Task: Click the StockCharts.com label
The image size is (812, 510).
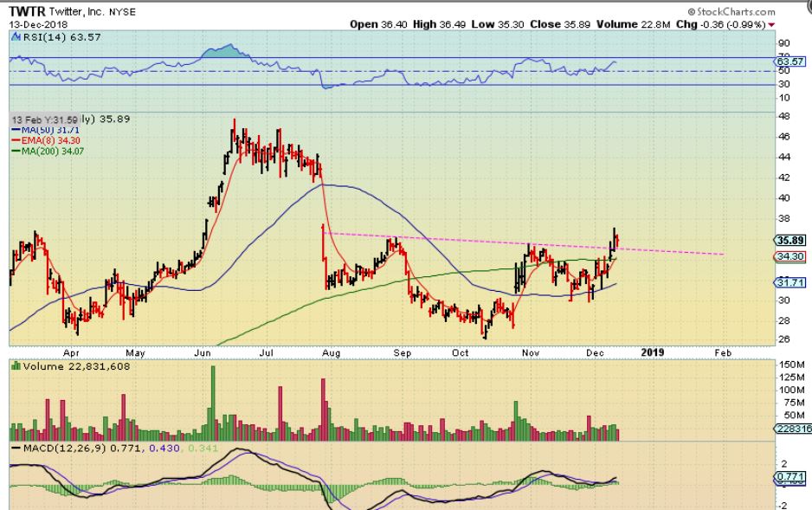Action: click(731, 11)
